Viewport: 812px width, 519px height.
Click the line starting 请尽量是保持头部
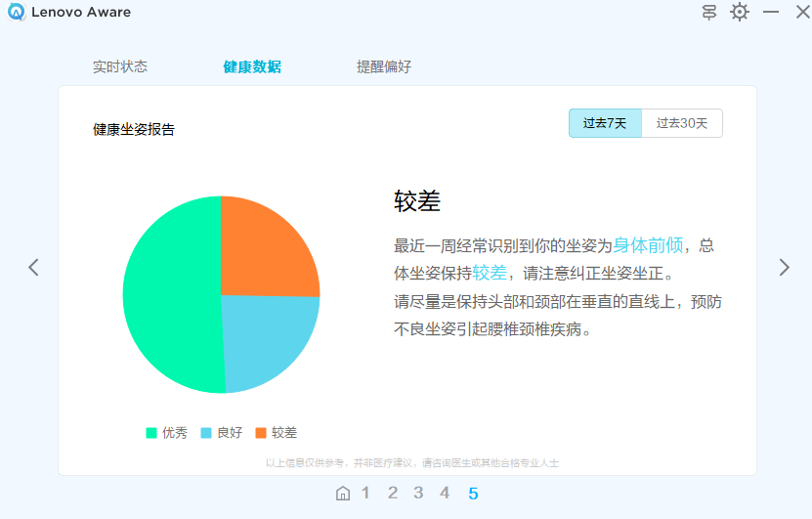pos(558,301)
